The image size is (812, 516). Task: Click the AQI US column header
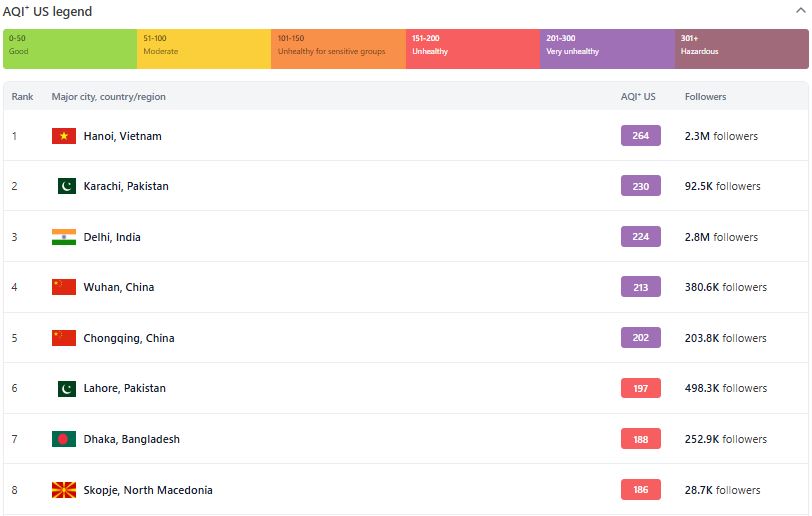click(x=638, y=97)
